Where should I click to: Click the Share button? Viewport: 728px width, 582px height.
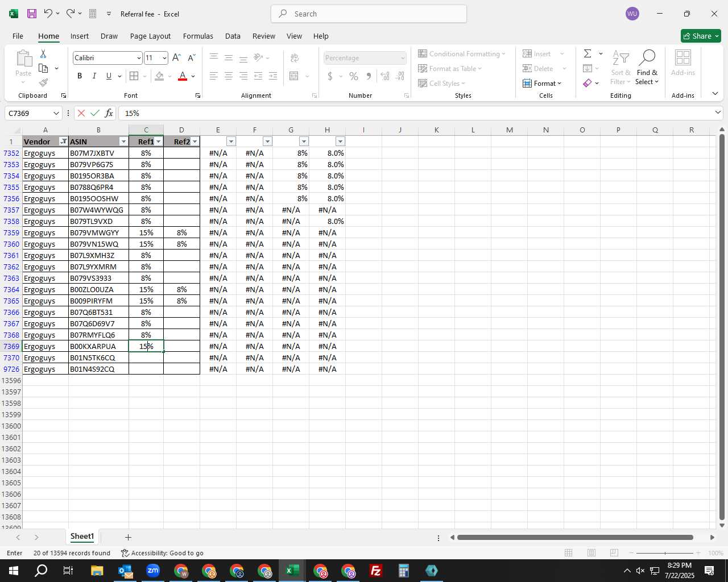pos(701,36)
